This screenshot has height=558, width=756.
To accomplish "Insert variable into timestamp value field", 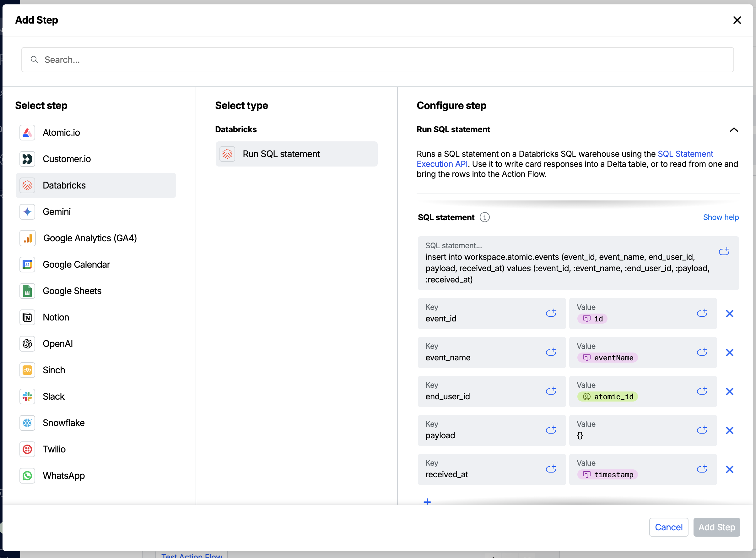I will coord(702,468).
